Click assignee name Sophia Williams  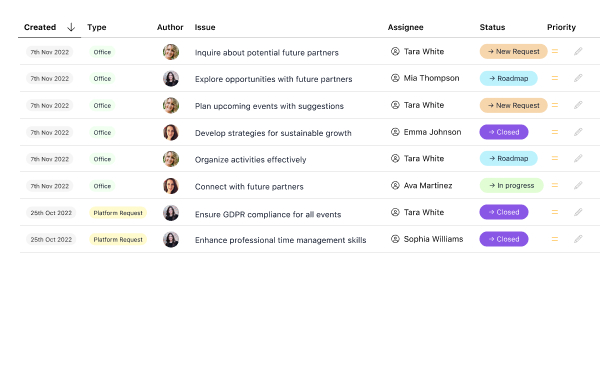(433, 239)
